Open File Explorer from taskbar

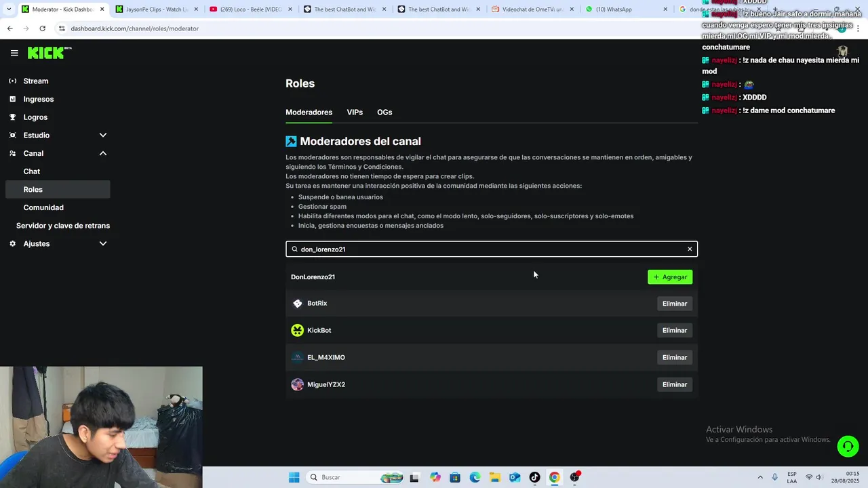[495, 477]
